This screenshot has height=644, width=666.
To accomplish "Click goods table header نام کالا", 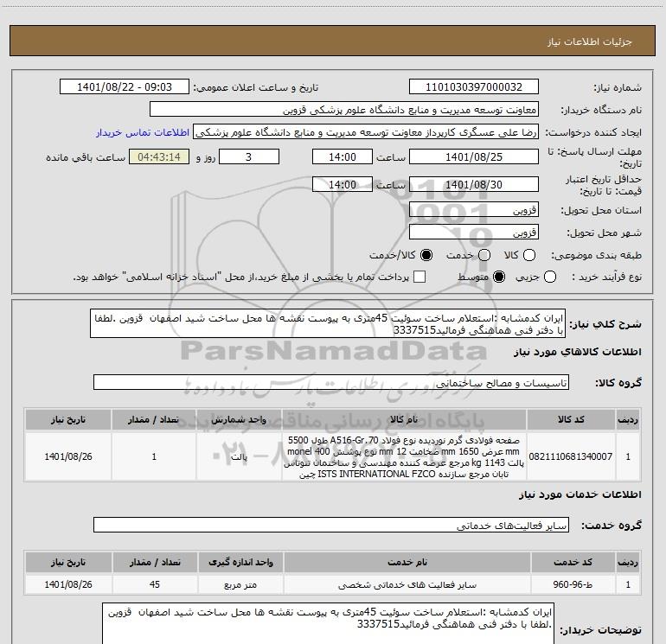I will point(404,420).
